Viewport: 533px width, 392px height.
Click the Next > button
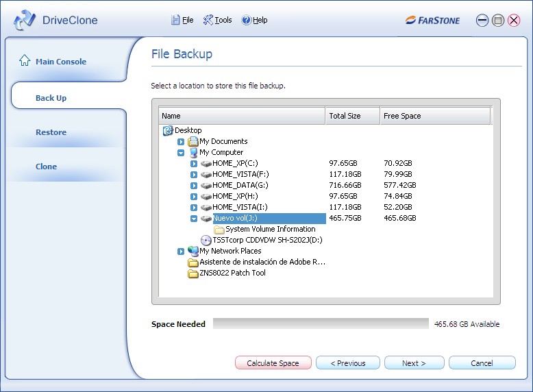click(x=414, y=363)
